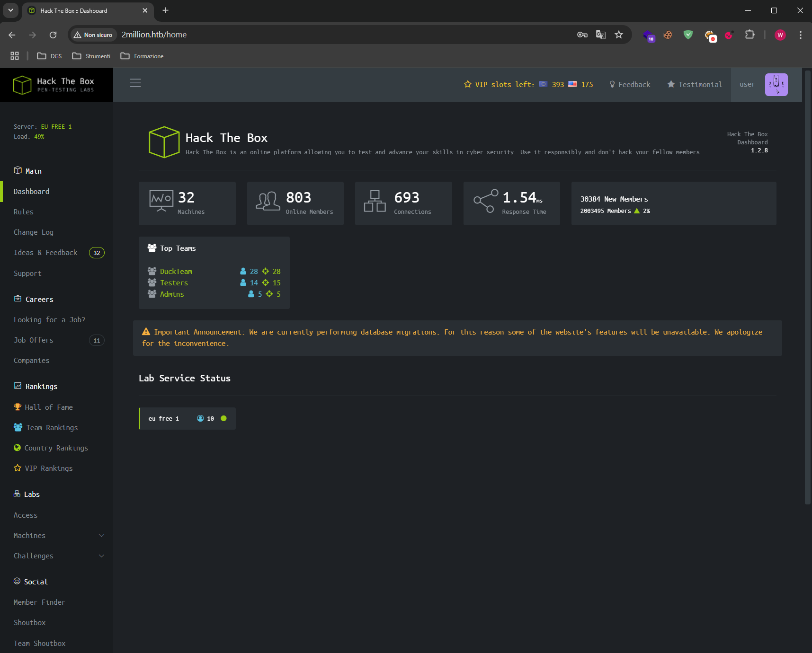
Task: Go back to the previous page
Action: click(12, 35)
